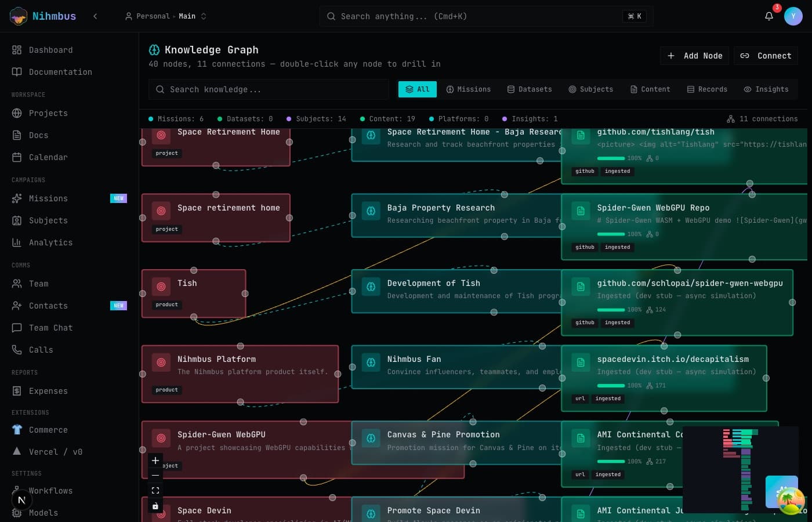The width and height of the screenshot is (812, 522).
Task: Filter the graph by Missions
Action: pyautogui.click(x=469, y=89)
